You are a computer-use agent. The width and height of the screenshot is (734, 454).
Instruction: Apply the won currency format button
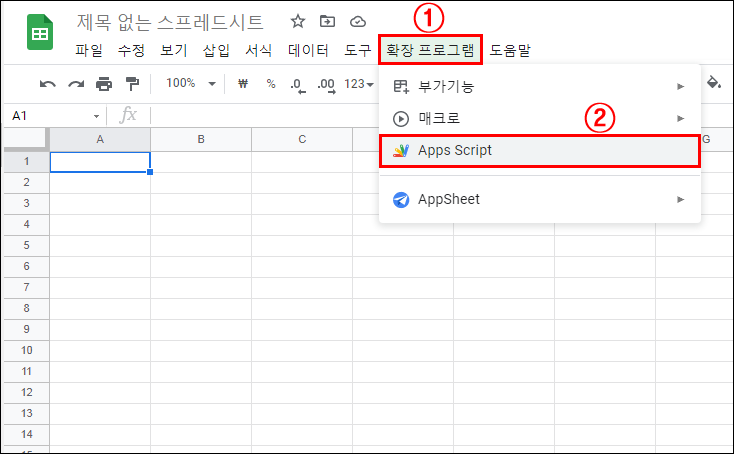(242, 84)
